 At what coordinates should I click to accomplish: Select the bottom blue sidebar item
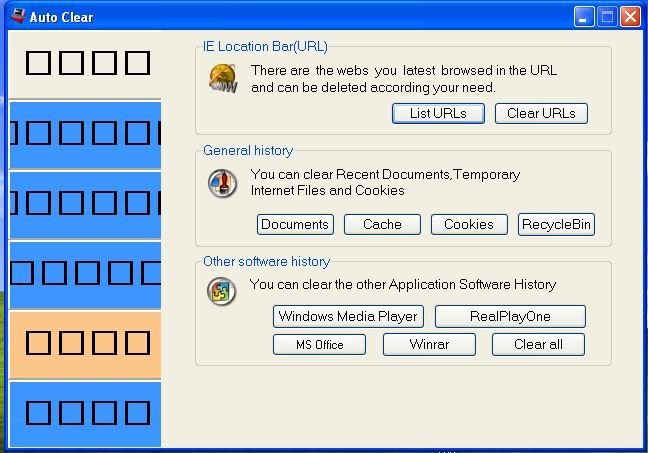click(85, 414)
